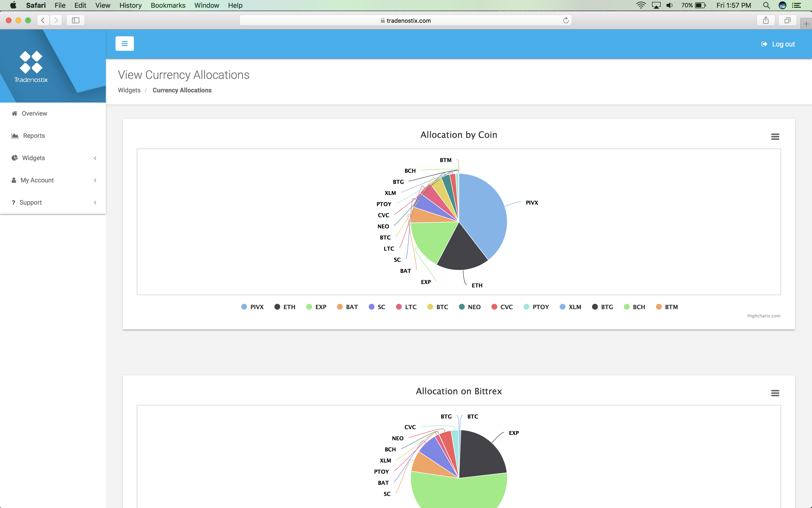Toggle EXP series in the legend

[x=316, y=307]
